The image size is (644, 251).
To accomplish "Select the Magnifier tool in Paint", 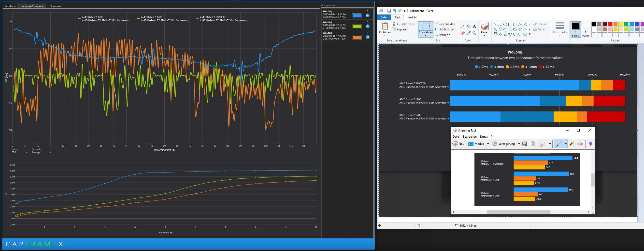I will click(474, 33).
